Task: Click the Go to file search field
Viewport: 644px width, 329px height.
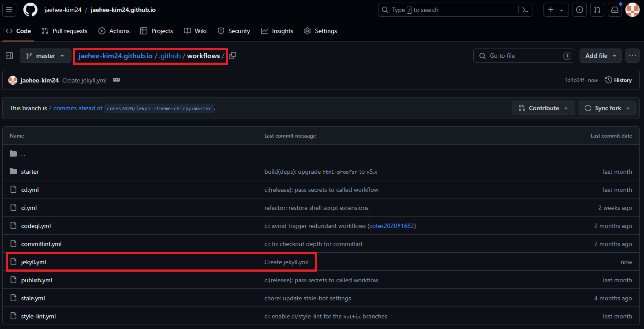Action: 524,56
